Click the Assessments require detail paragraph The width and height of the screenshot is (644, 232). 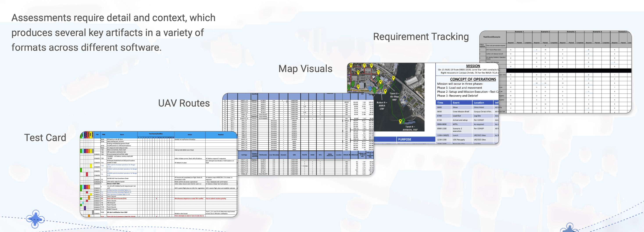point(113,33)
